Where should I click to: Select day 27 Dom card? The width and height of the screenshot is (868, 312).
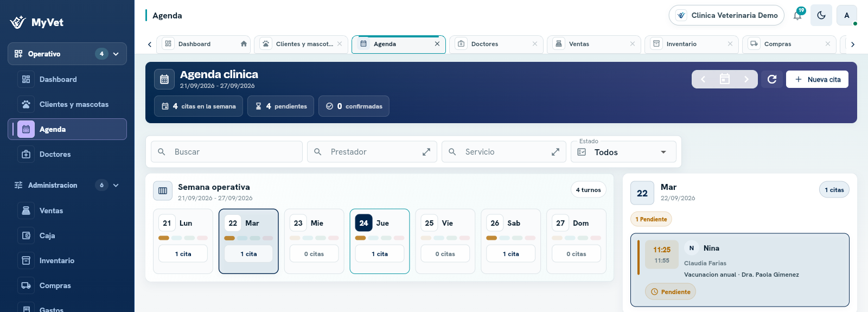tap(576, 241)
